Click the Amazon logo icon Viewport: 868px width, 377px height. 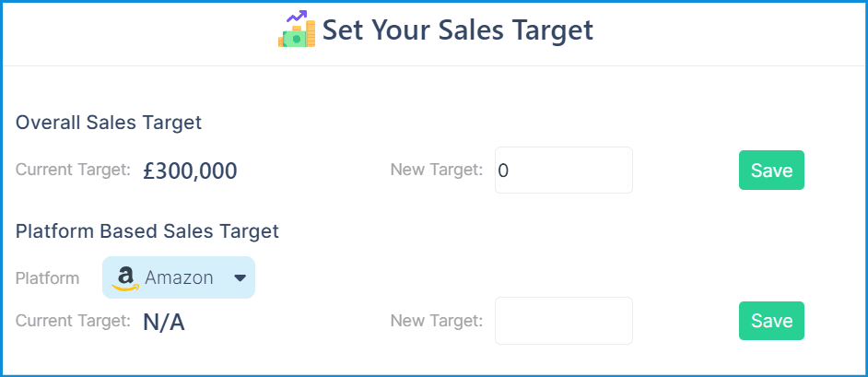point(125,277)
